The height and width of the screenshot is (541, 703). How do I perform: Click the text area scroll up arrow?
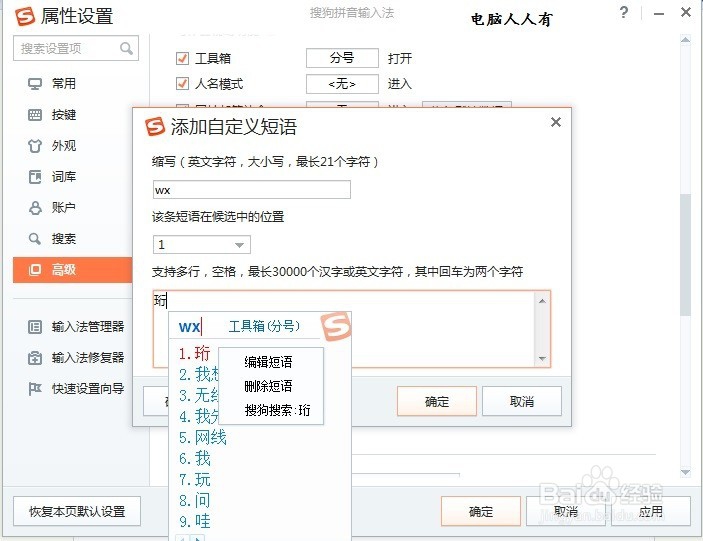(x=542, y=301)
